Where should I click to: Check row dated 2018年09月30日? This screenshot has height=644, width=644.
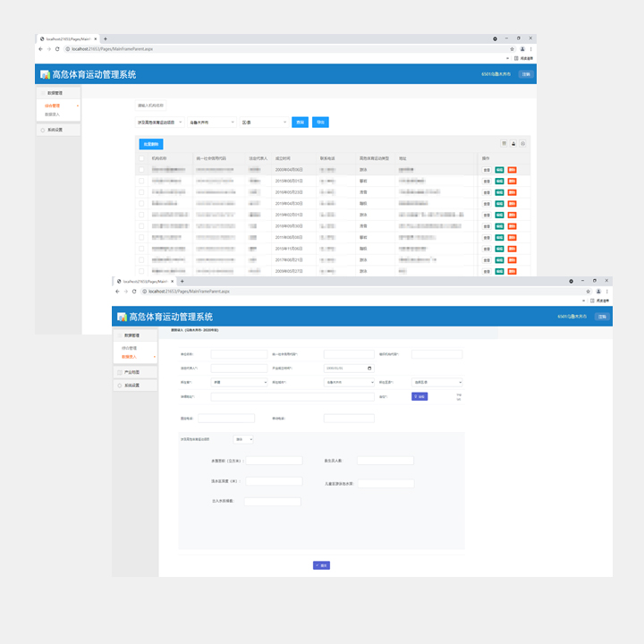[141, 226]
